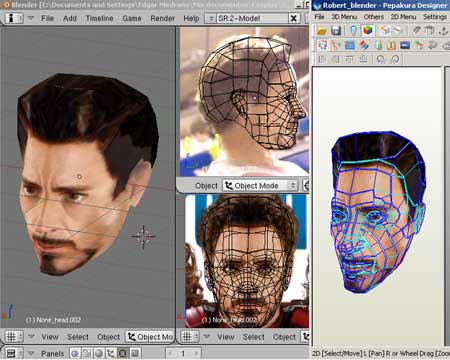The image size is (450, 360).
Task: Select Editing context icon in Blender Panels header
Action: [x=122, y=353]
